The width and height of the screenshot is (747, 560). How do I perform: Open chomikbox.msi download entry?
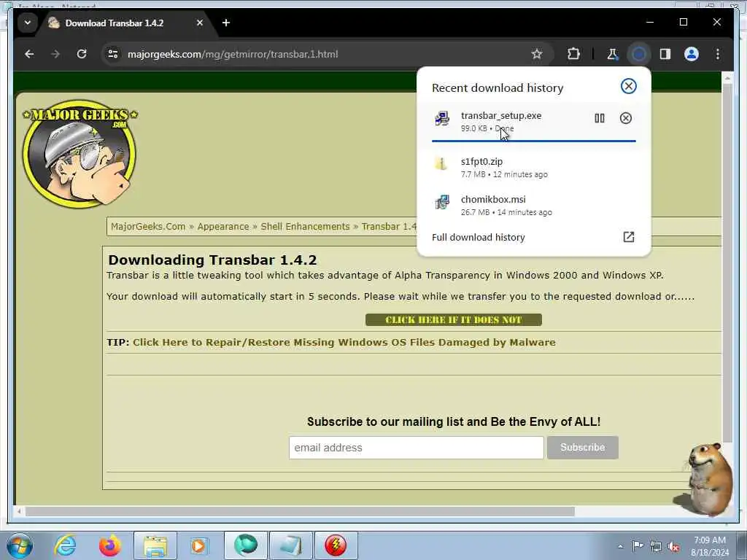click(533, 205)
